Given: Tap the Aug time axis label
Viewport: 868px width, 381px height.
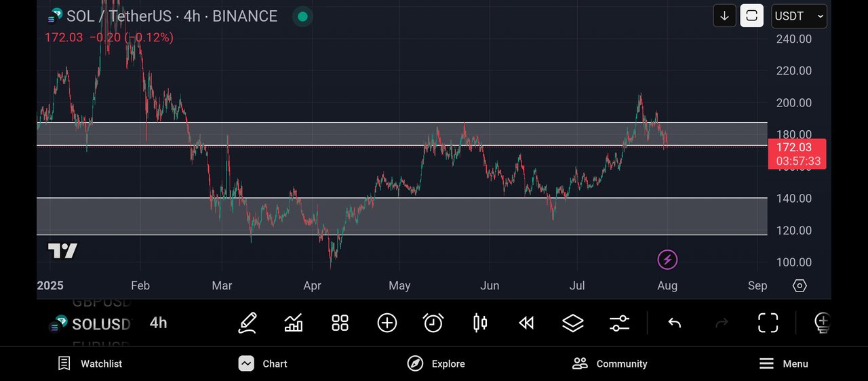Looking at the screenshot, I should (667, 285).
